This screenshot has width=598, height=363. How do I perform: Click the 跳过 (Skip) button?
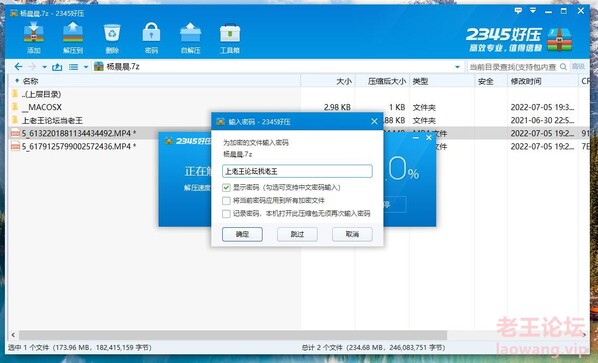pos(297,234)
